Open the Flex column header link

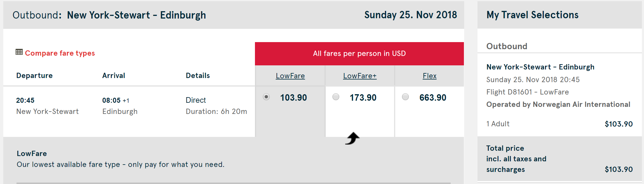coord(429,76)
